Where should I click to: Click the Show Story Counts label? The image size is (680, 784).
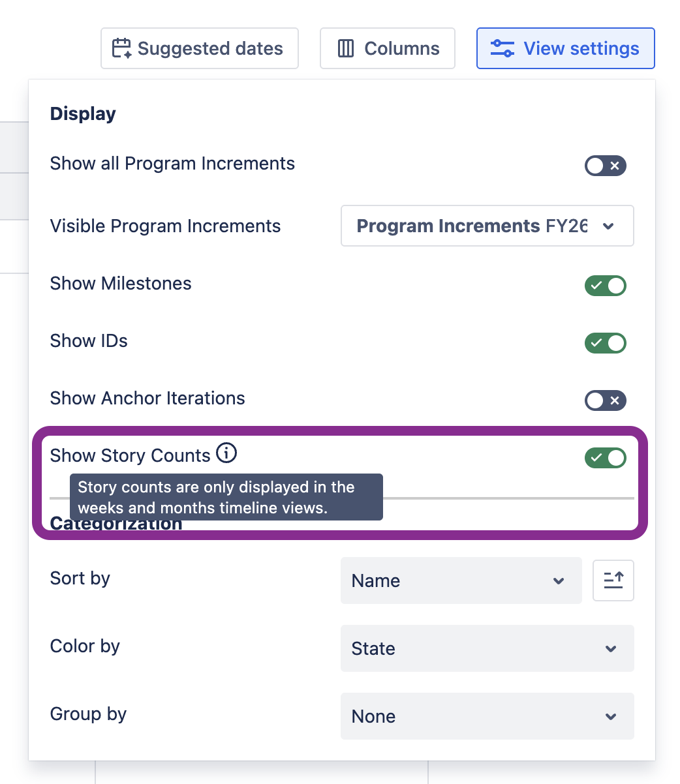click(130, 455)
